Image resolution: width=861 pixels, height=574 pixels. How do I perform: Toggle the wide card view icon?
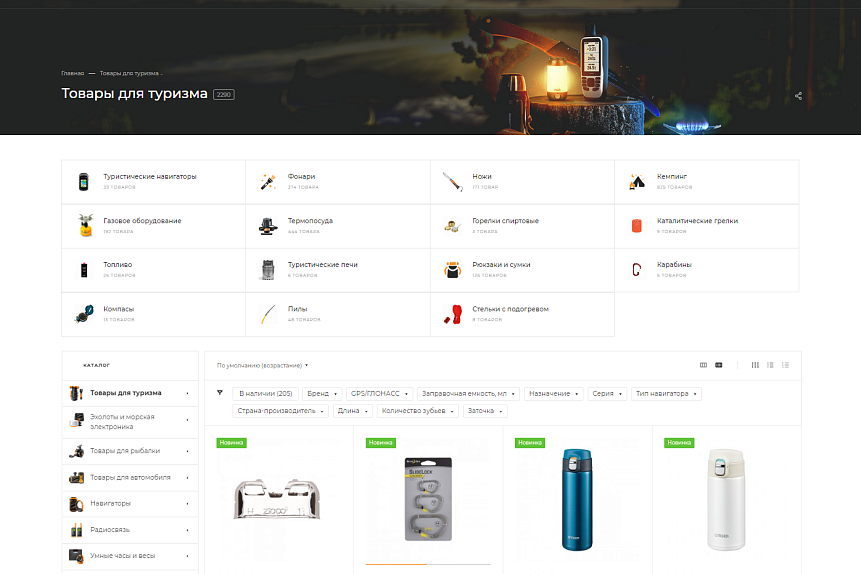pos(718,365)
